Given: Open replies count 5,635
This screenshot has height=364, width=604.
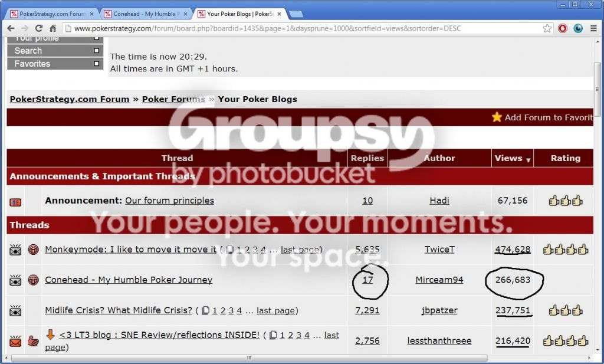Looking at the screenshot, I should pyautogui.click(x=367, y=249).
